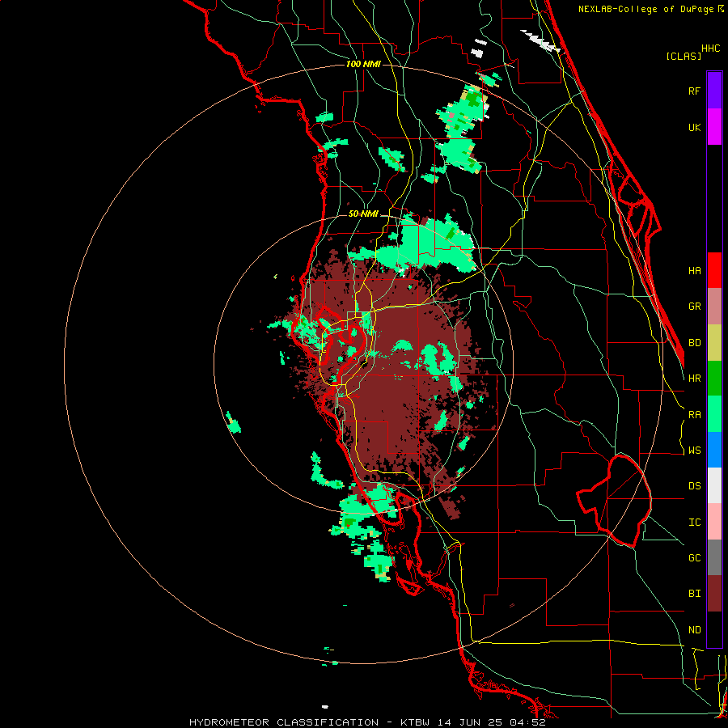This screenshot has width=728, height=728.
Task: Click the DS legend label
Action: point(695,486)
